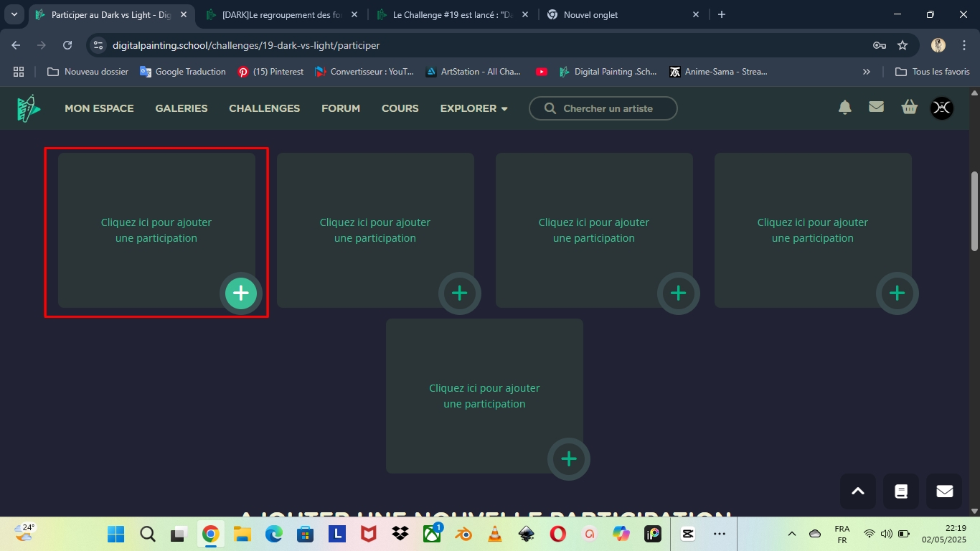Click the highlighted green plus button

[241, 293]
